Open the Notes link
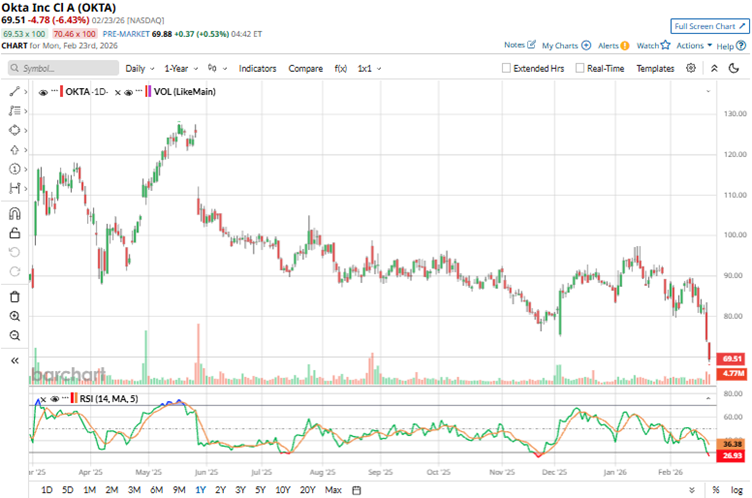 point(514,45)
